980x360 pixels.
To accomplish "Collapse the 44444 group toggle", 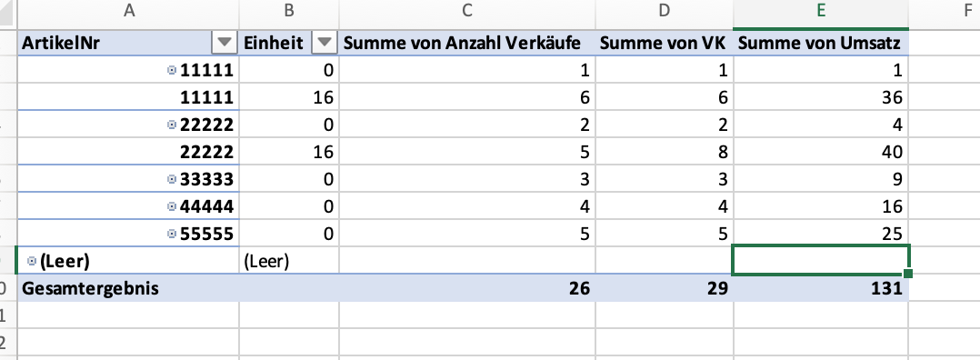I will [172, 206].
